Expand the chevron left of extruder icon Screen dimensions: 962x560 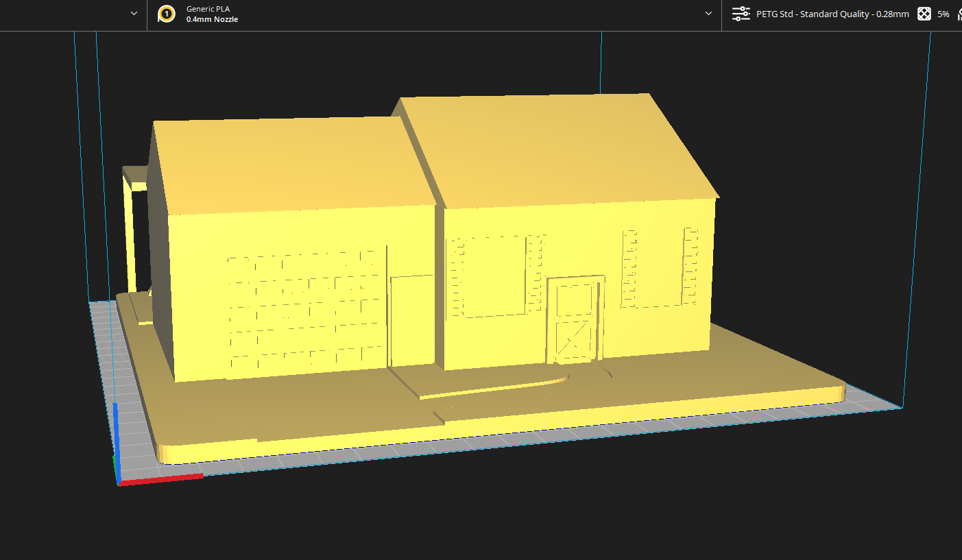pyautogui.click(x=134, y=14)
